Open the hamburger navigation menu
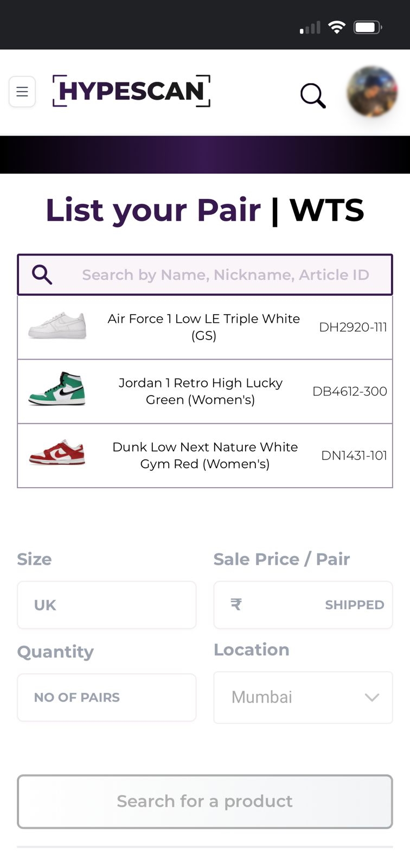Viewport: 410px width, 868px height. (x=22, y=92)
